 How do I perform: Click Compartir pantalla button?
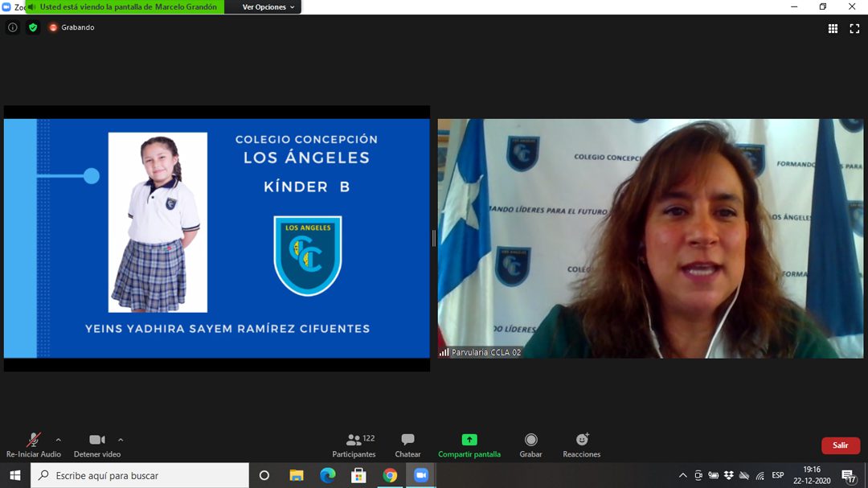pos(469,445)
